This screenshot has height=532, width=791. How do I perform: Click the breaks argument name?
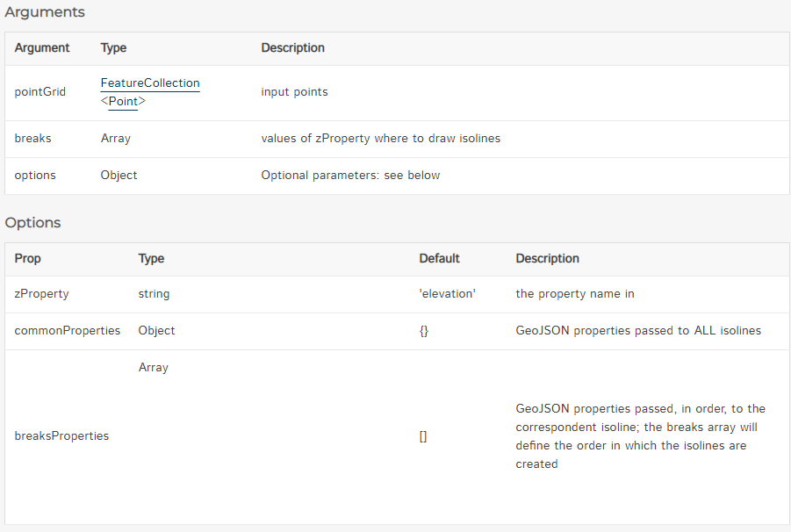[x=33, y=139]
